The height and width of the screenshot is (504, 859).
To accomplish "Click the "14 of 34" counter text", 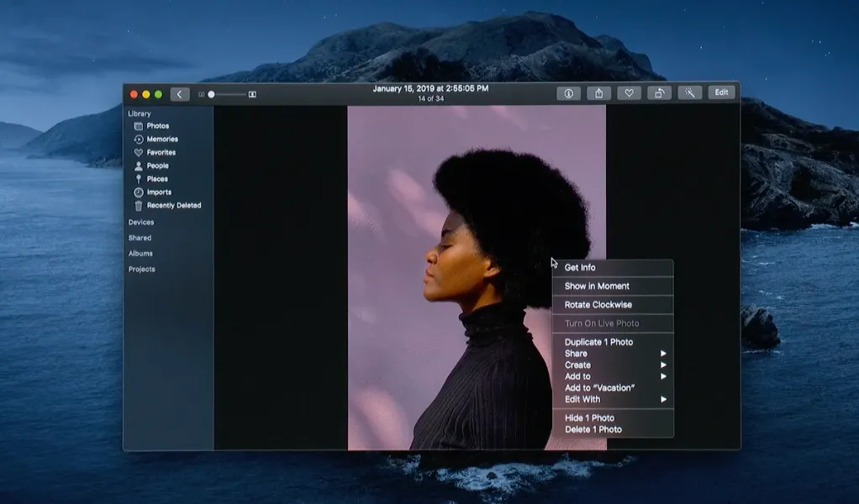I will pyautogui.click(x=430, y=99).
